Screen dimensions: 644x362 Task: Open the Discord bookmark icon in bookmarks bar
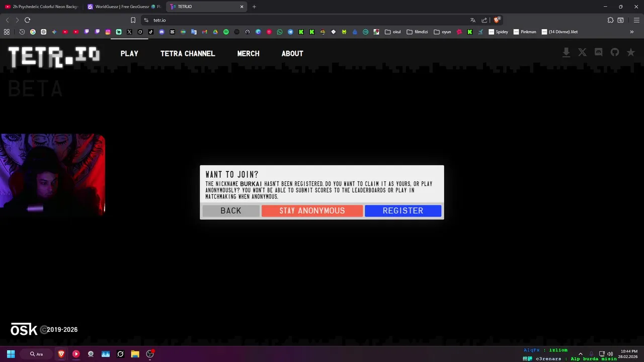click(x=162, y=32)
